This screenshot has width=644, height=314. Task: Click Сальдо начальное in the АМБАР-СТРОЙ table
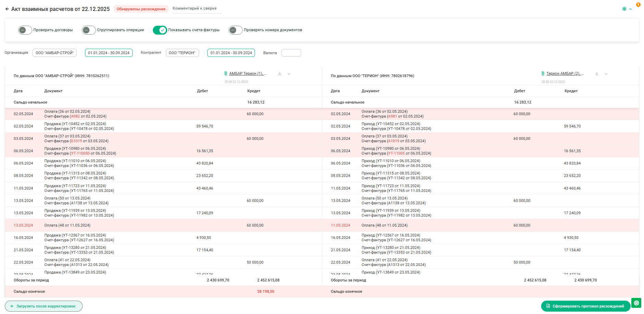point(31,102)
